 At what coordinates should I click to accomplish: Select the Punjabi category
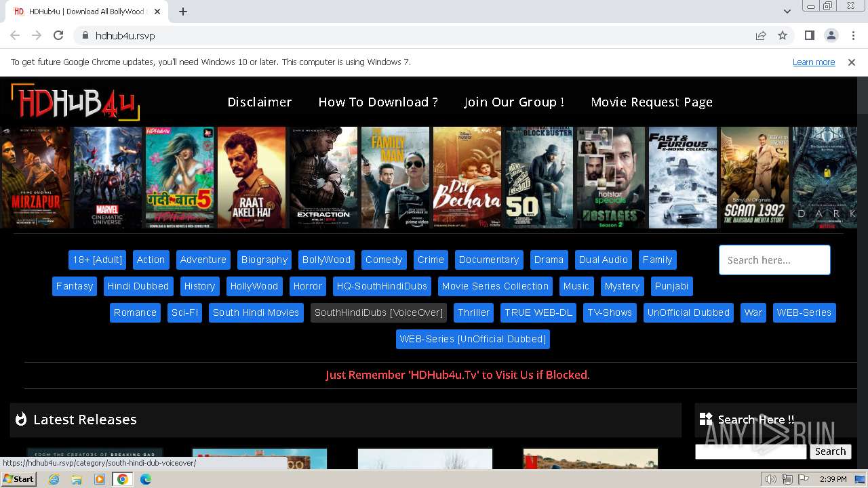(671, 286)
